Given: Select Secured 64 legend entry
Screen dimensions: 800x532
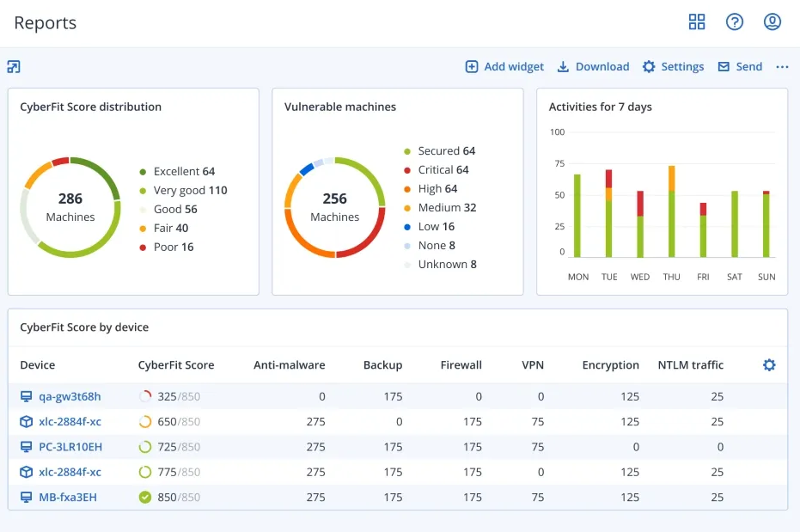Looking at the screenshot, I should (439, 151).
